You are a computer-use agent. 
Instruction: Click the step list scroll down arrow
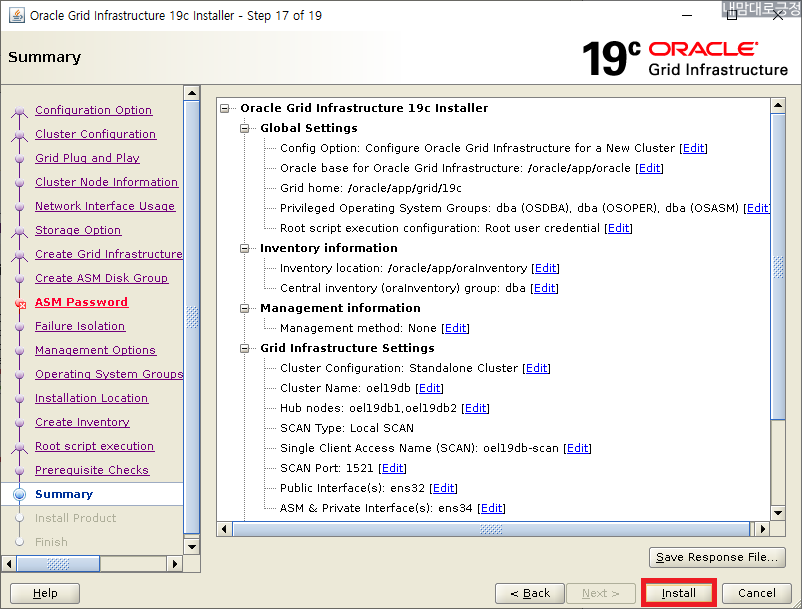coord(191,546)
